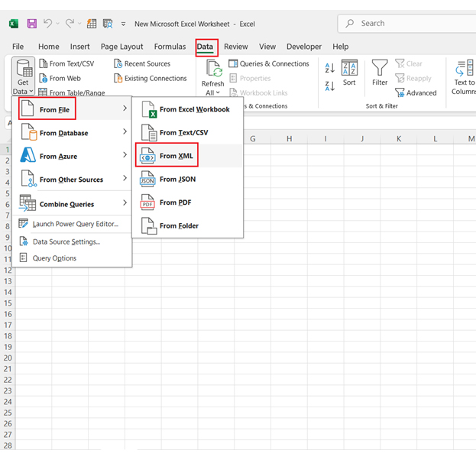This screenshot has height=460, width=476.
Task: Open the Developer tab
Action: click(304, 47)
